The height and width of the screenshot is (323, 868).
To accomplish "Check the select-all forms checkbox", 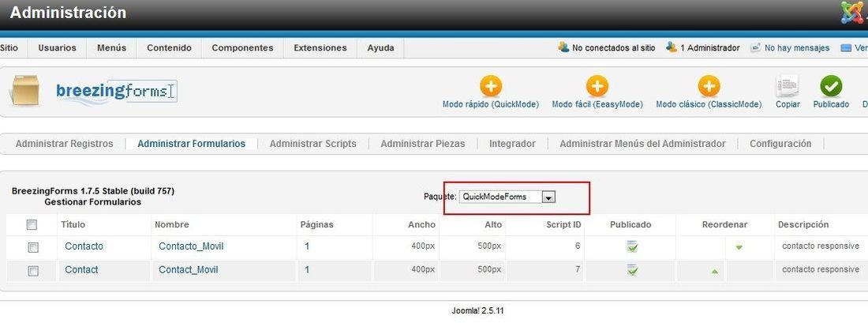I will pyautogui.click(x=32, y=224).
